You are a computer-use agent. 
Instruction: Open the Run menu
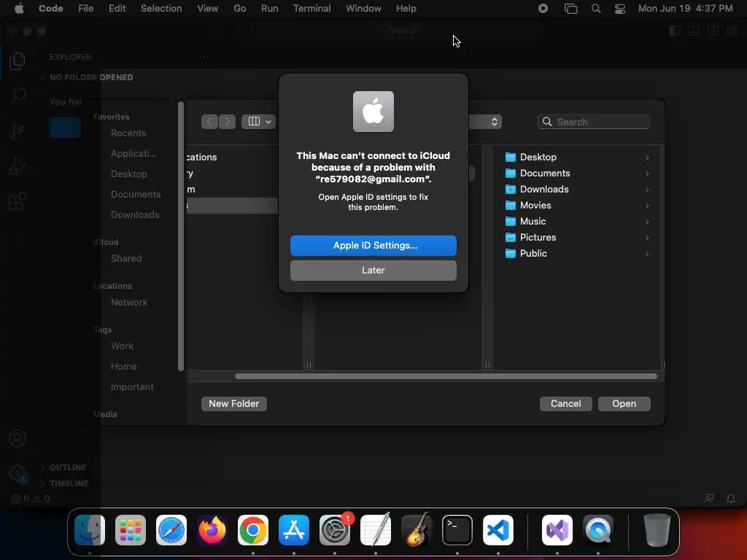tap(269, 9)
